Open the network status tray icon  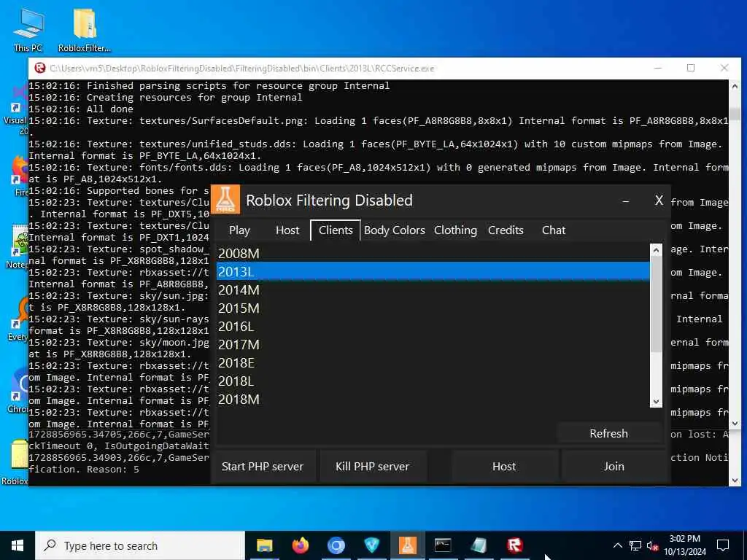[x=635, y=545]
